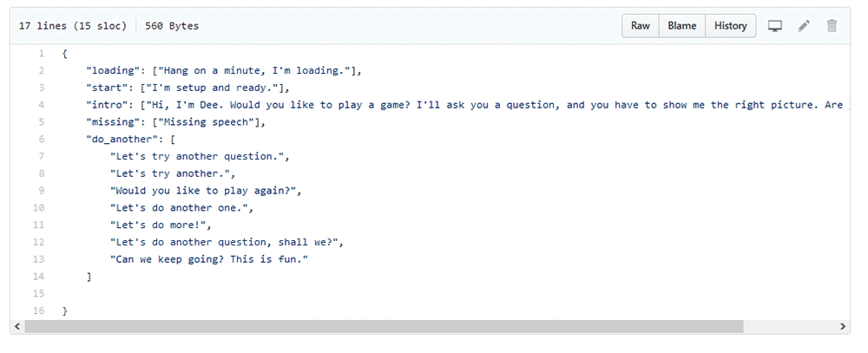868x353 pixels.
Task: Select line number 4
Action: [42, 105]
